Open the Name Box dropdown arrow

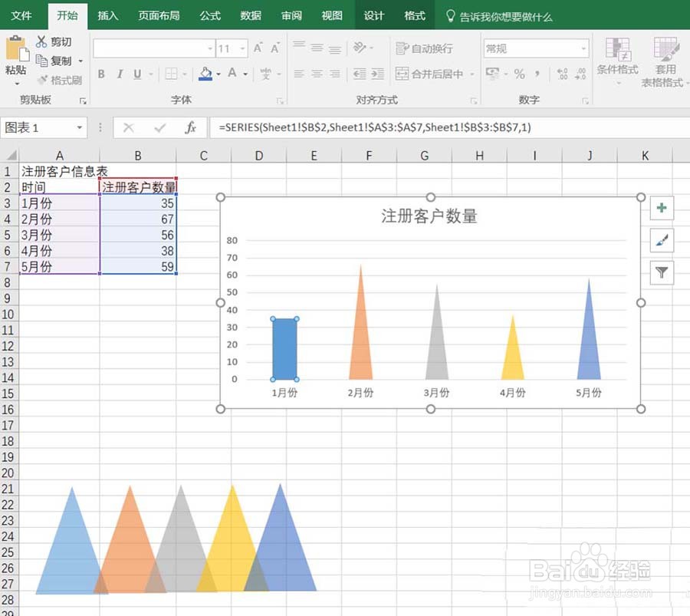click(x=80, y=127)
